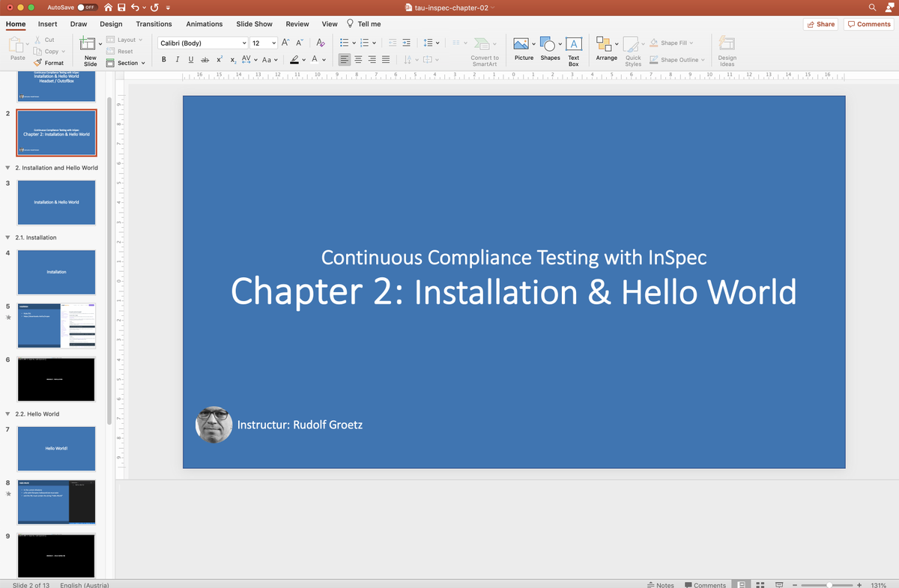Start Slide Show from status bar icon
Screen dimensions: 899x588
click(x=778, y=584)
